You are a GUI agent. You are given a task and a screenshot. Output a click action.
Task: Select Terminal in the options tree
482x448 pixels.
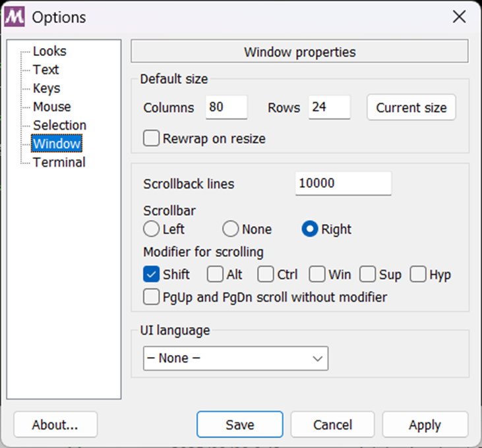point(59,162)
